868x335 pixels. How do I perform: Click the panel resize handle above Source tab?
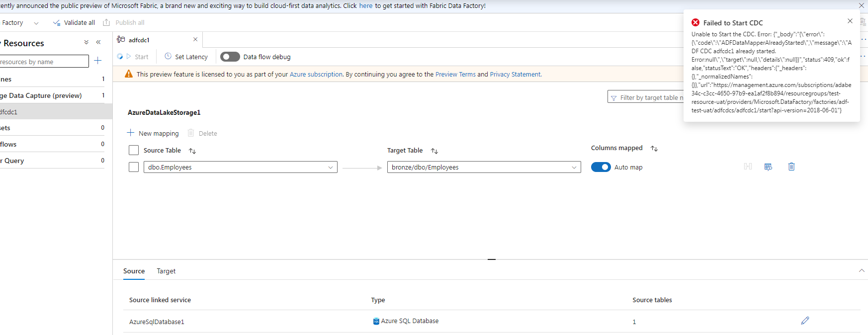tap(492, 259)
